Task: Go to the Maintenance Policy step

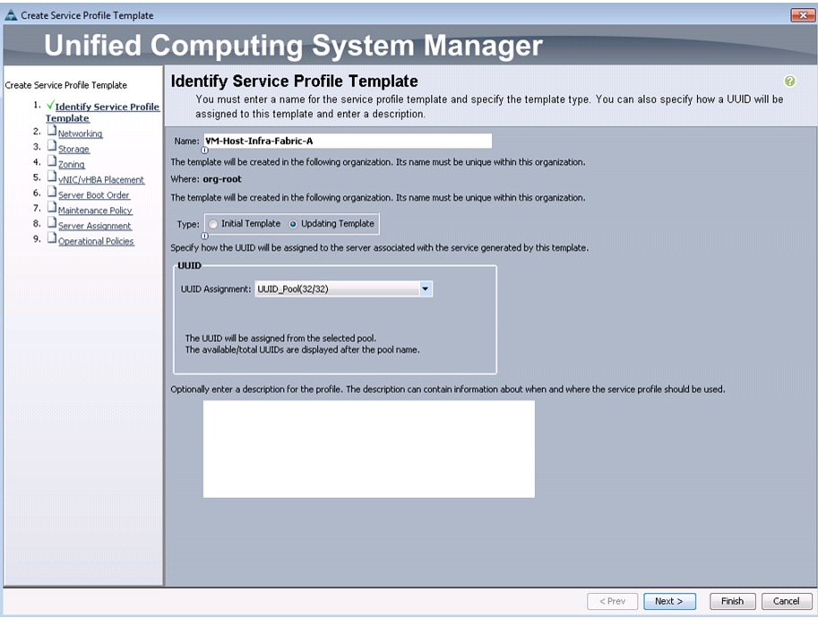Action: (95, 210)
